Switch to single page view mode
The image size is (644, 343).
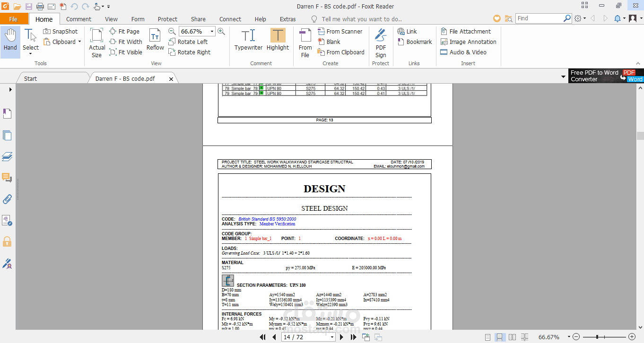coord(488,337)
